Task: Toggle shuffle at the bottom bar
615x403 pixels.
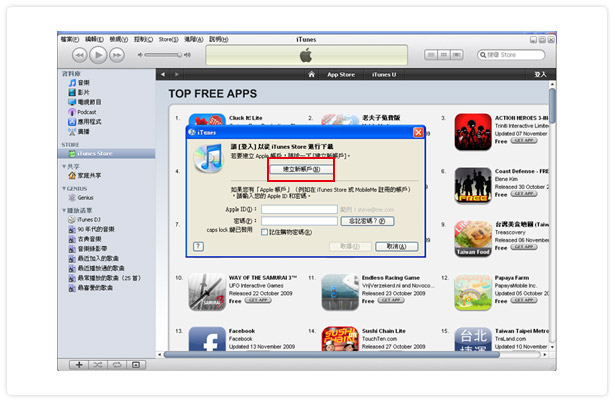Action: 98,365
